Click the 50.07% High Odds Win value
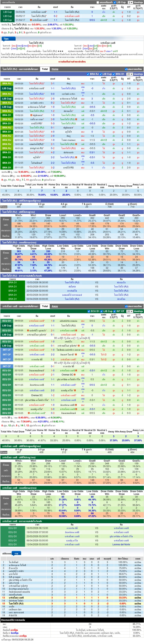The width and height of the screenshot is (144, 644). click(x=19, y=254)
